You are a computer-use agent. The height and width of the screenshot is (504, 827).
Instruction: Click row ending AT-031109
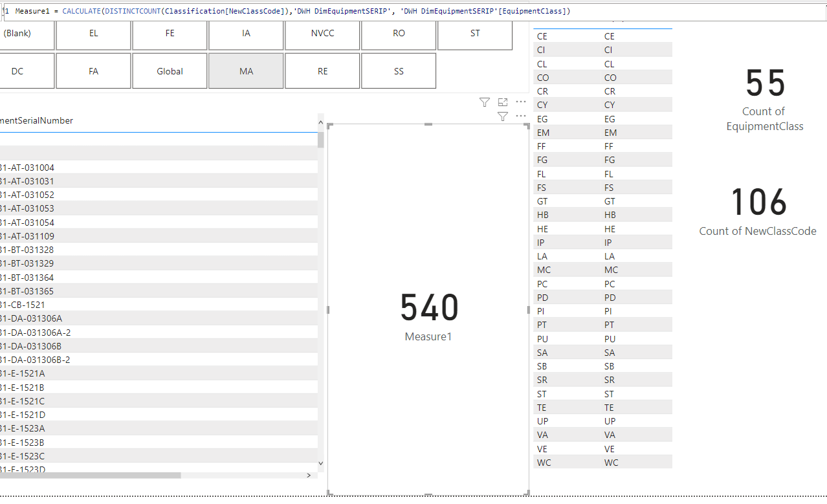[x=159, y=236]
